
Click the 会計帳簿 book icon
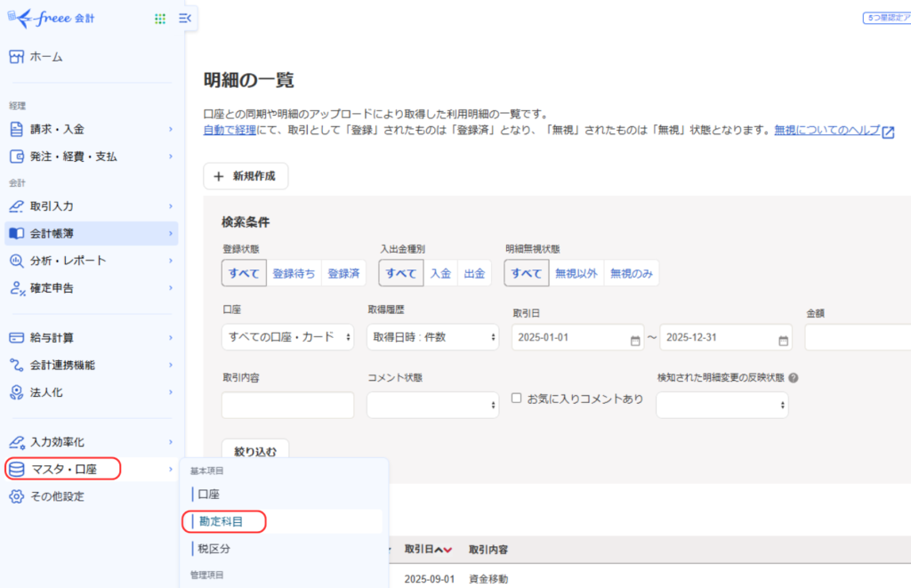(x=16, y=234)
